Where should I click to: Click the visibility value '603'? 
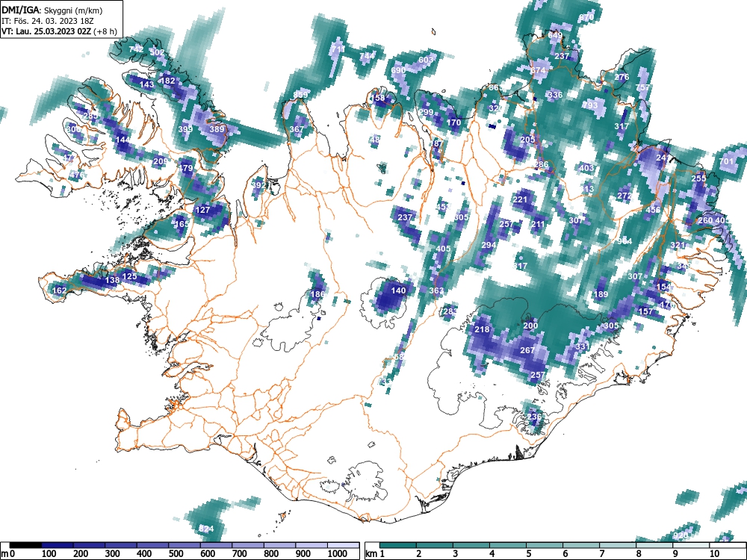pyautogui.click(x=426, y=60)
